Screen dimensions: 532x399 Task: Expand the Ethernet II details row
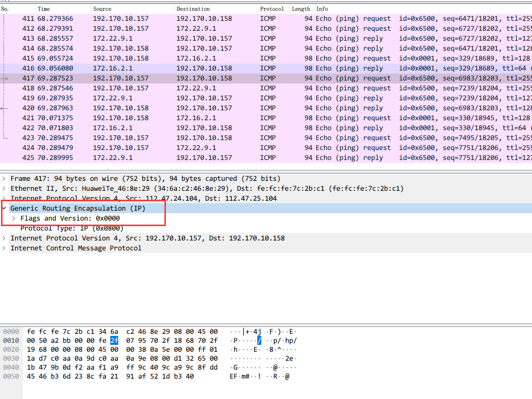pos(4,188)
